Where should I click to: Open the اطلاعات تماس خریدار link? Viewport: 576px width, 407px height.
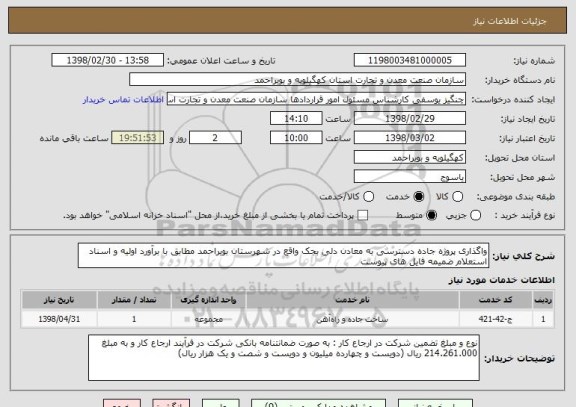pyautogui.click(x=123, y=100)
